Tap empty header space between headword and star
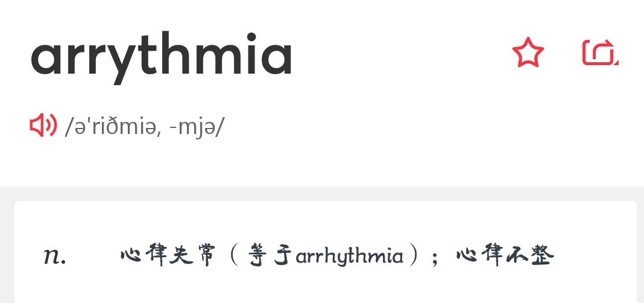Image resolution: width=644 pixels, height=303 pixels. (x=402, y=54)
